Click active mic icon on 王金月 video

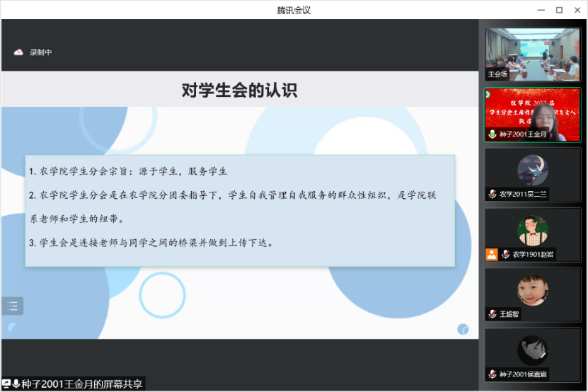(x=492, y=134)
